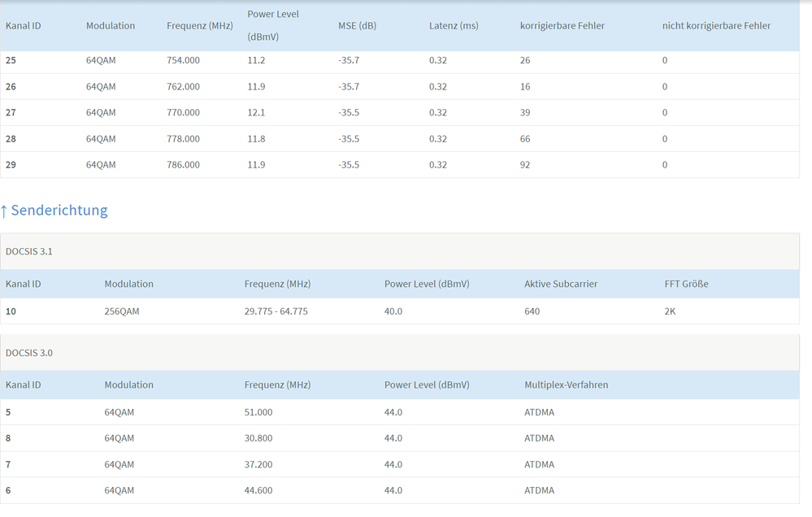
Task: Click the Aktive Subcarrier column header
Action: (x=562, y=285)
